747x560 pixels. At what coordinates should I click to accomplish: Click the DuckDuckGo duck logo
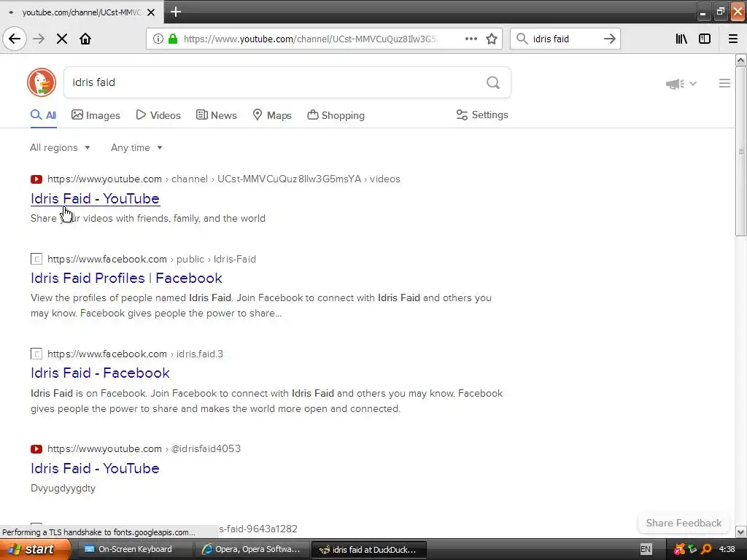coord(42,82)
